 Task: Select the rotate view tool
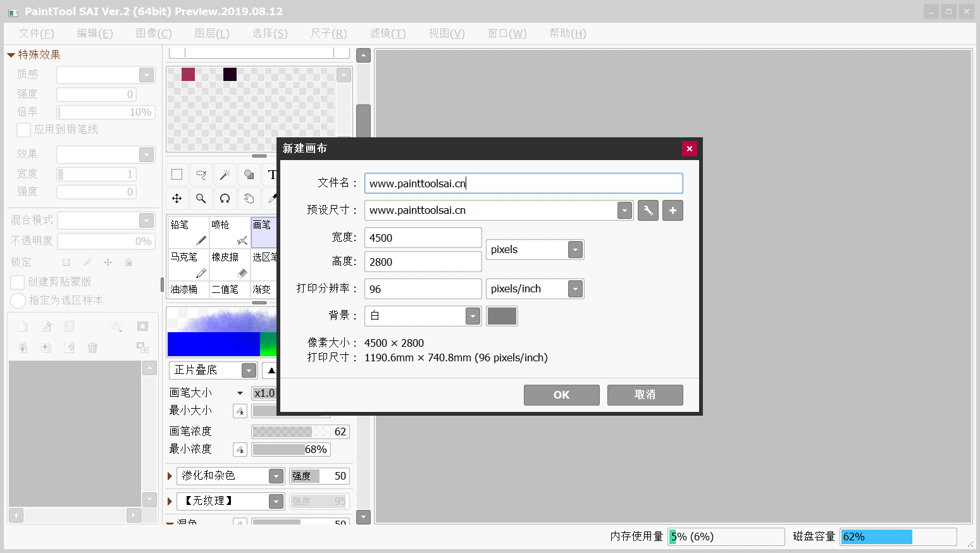tap(225, 199)
